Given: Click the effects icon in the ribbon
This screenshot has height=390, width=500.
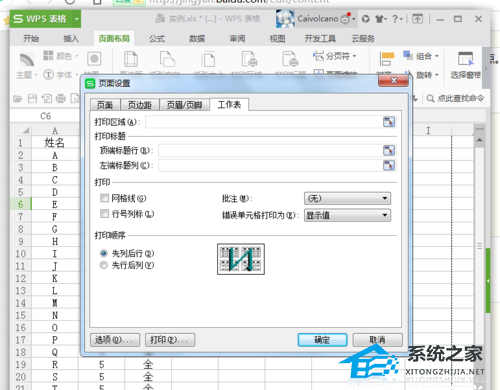Looking at the screenshot, I should (x=94, y=59).
